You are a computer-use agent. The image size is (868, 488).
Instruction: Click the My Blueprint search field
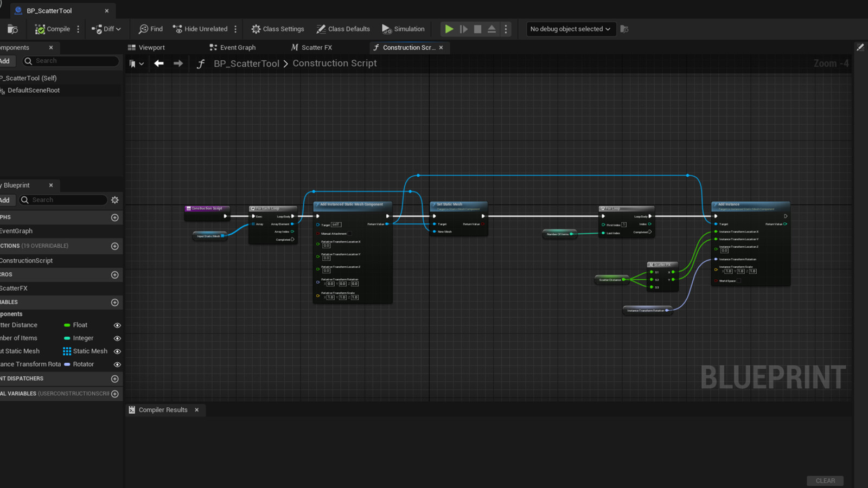pyautogui.click(x=63, y=200)
